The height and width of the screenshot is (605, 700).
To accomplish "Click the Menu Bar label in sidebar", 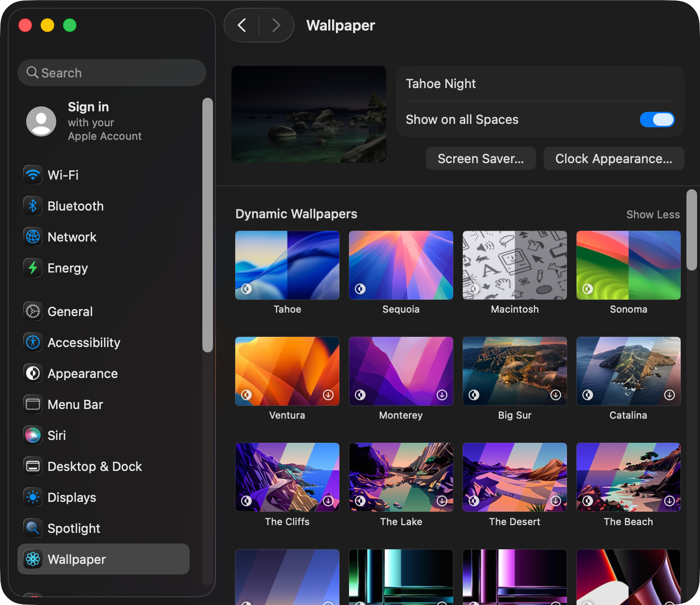I will point(75,405).
